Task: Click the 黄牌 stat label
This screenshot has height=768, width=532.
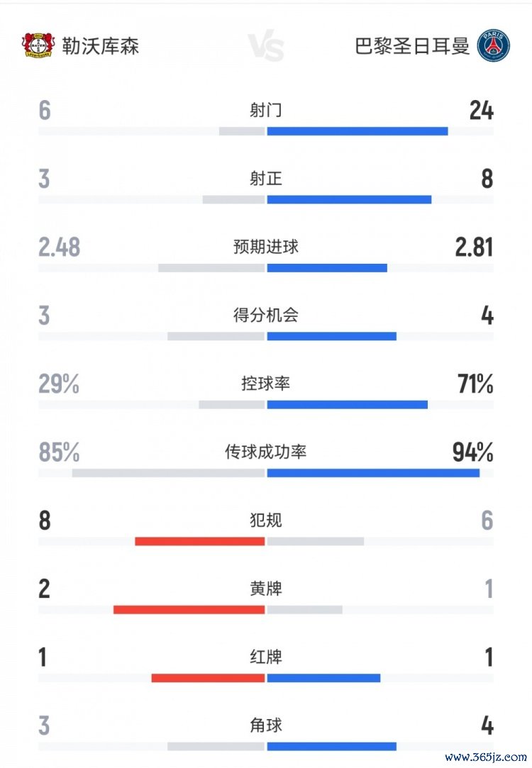Action: [266, 589]
